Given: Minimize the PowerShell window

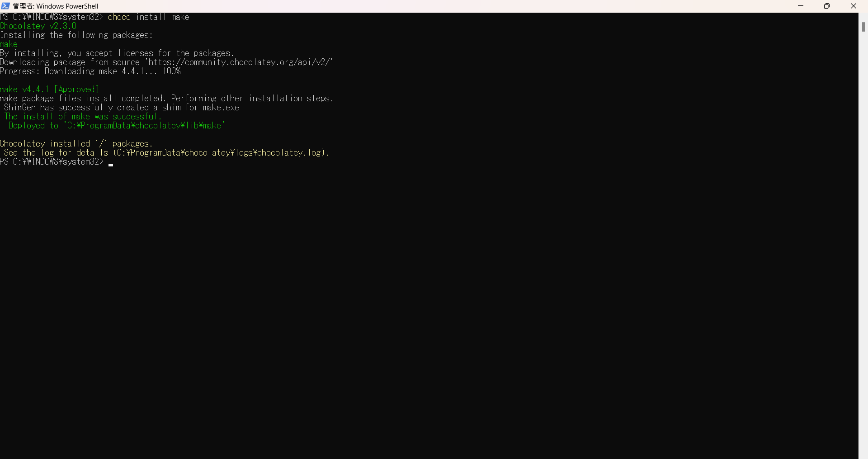Looking at the screenshot, I should (x=801, y=6).
